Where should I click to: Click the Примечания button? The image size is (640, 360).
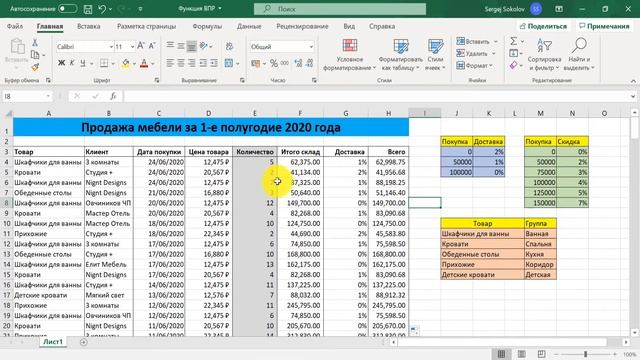tap(604, 26)
